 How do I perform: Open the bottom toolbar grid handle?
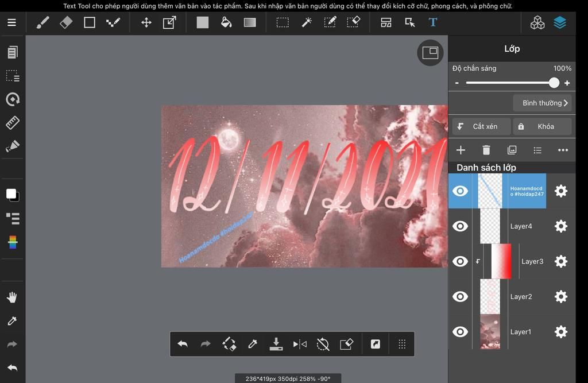pyautogui.click(x=402, y=344)
